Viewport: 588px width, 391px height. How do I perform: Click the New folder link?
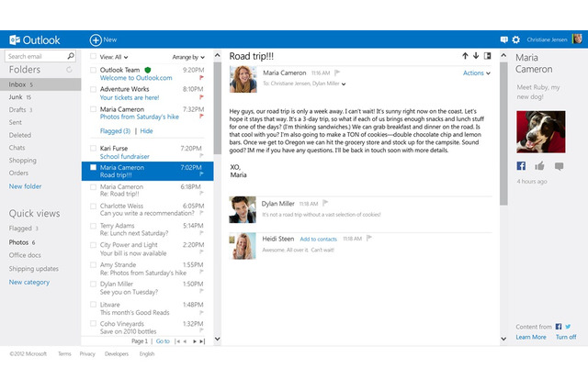click(x=25, y=186)
